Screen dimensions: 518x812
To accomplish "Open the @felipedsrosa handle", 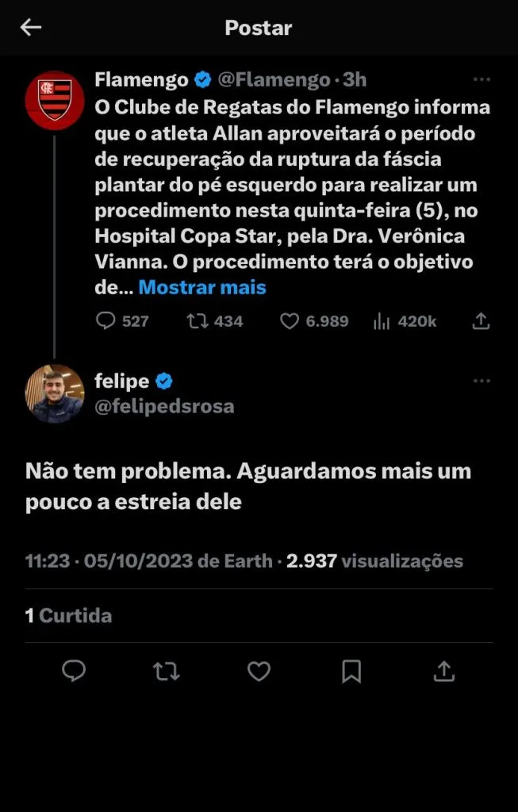I will 164,407.
